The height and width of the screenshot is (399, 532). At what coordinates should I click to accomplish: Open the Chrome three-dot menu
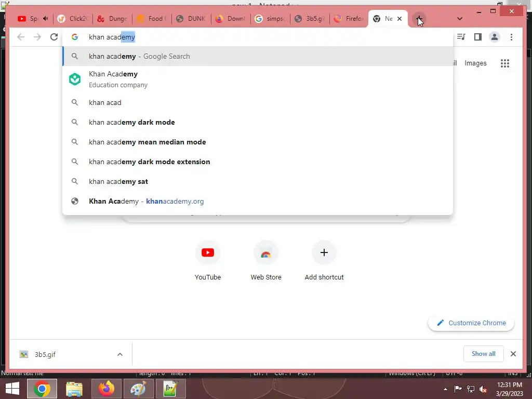(511, 37)
